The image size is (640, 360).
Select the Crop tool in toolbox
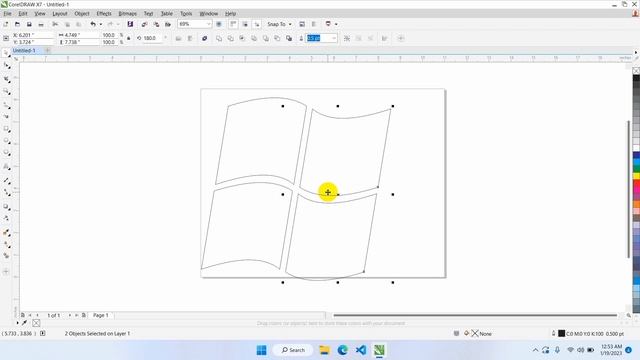click(6, 79)
